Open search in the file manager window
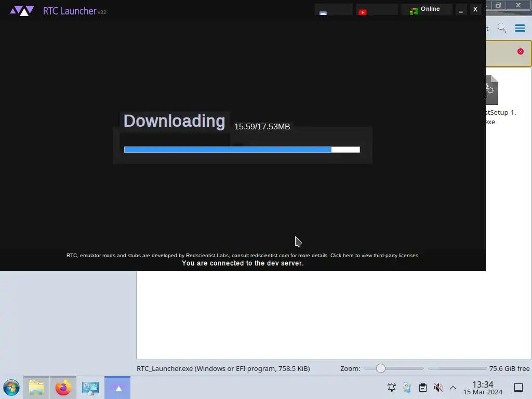Image resolution: width=532 pixels, height=399 pixels. (502, 28)
